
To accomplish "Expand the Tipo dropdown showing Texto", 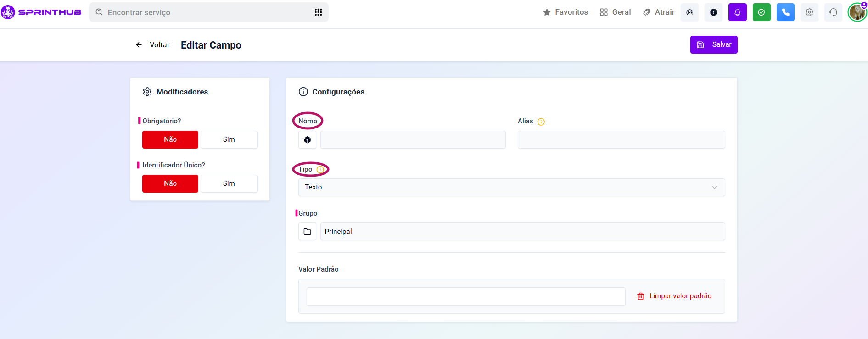I will [511, 187].
